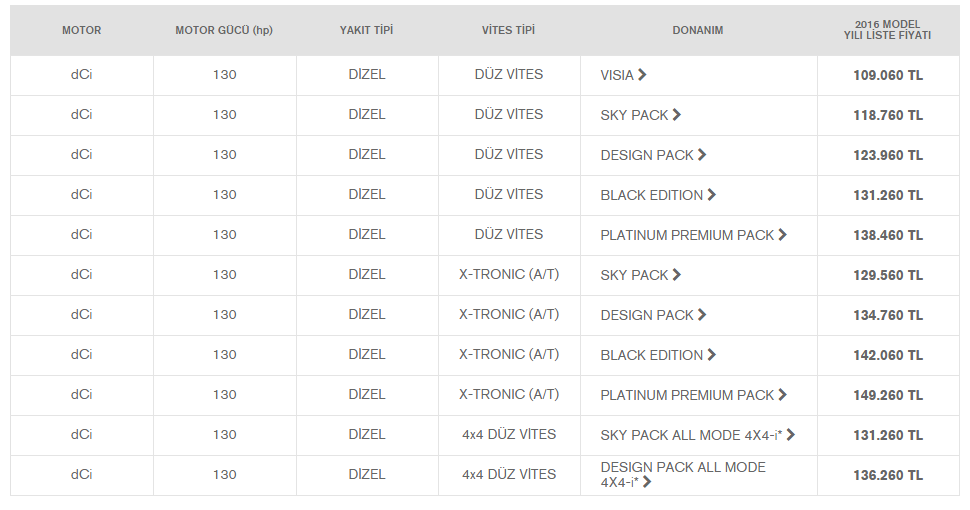Open DESIGN PACK ALL MODE 4X4-i link
The height and width of the screenshot is (510, 970).
point(683,475)
